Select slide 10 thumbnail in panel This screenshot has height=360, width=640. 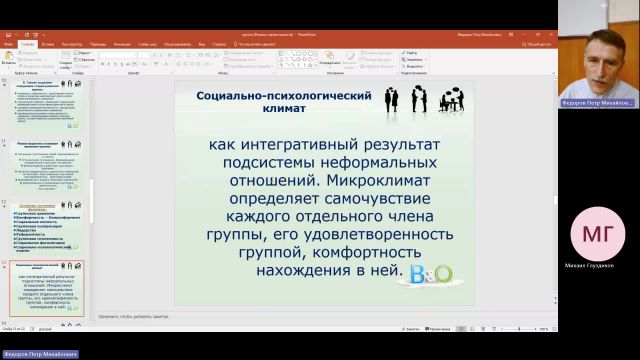click(47, 104)
